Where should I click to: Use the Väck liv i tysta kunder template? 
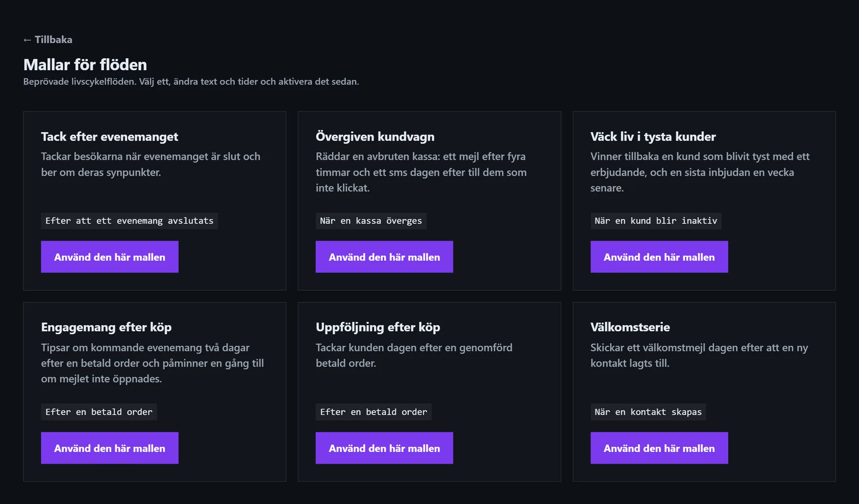(x=659, y=257)
